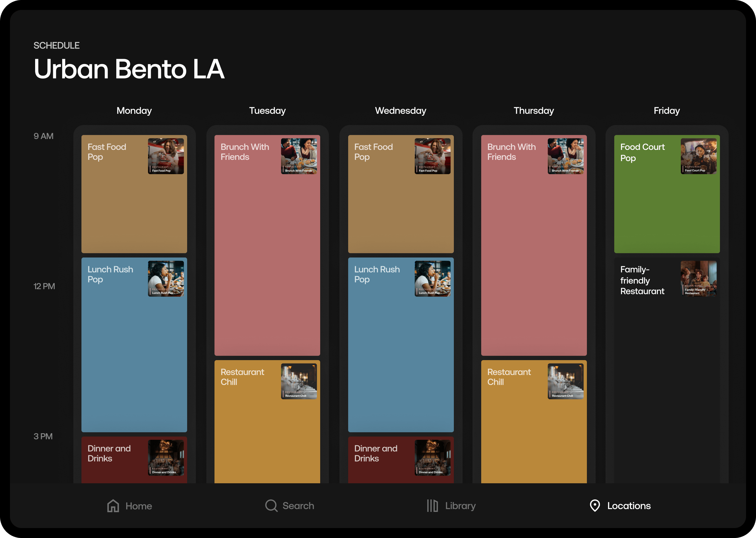This screenshot has width=756, height=538.
Task: Click the Home house icon
Action: (113, 506)
